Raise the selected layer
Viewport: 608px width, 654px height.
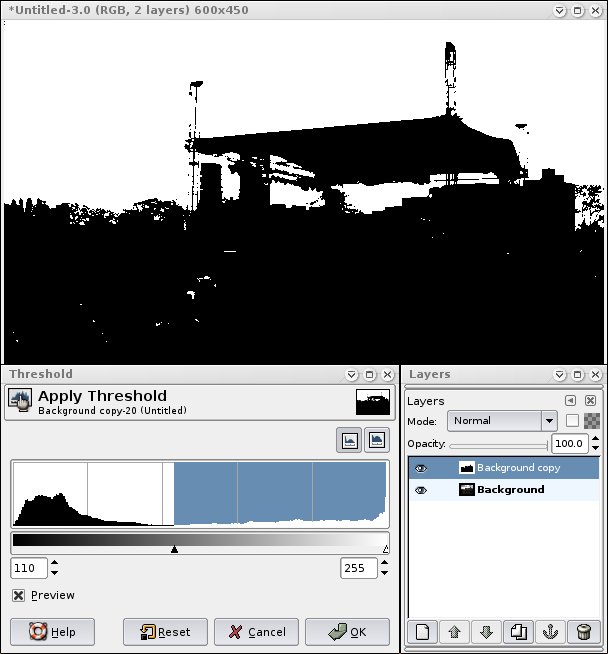[454, 632]
